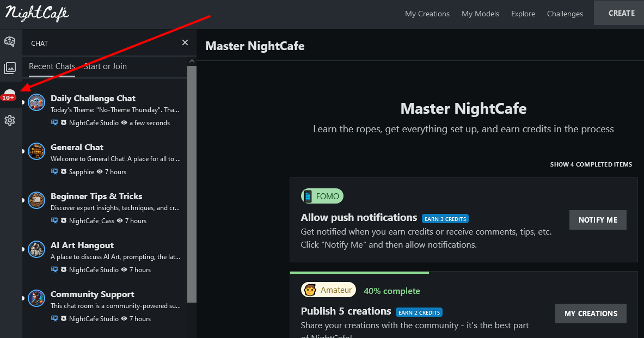Click the '40% complete' label
Image resolution: width=644 pixels, height=338 pixels.
coord(392,291)
